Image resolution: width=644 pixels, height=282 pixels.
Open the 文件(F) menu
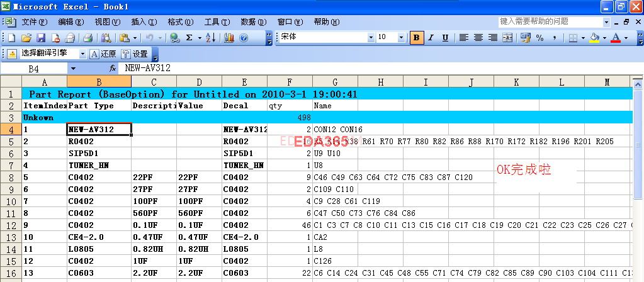point(35,22)
